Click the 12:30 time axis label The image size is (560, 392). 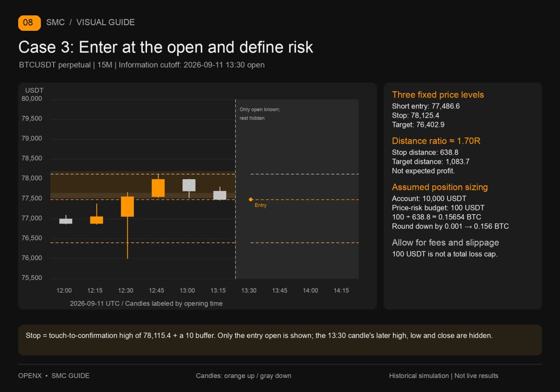click(x=126, y=290)
